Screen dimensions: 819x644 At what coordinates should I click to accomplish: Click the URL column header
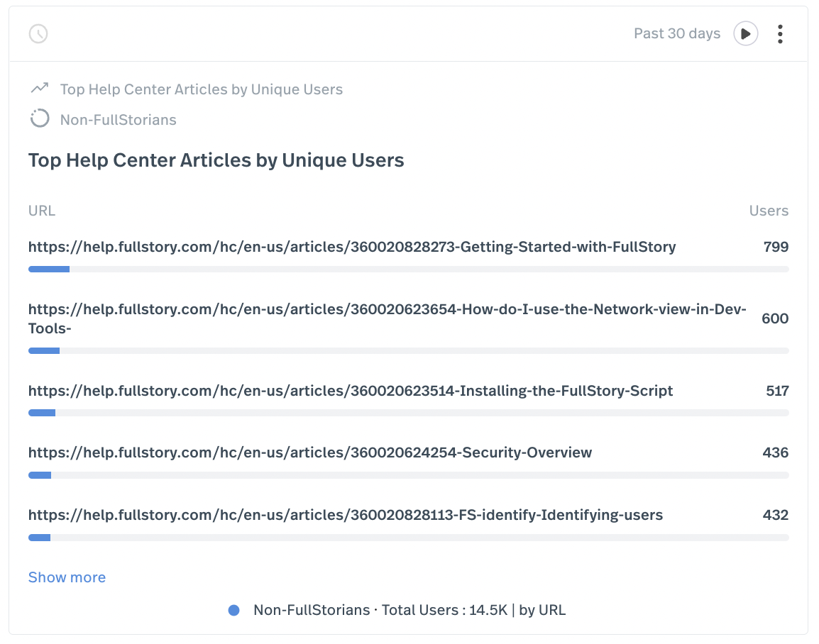(x=42, y=211)
